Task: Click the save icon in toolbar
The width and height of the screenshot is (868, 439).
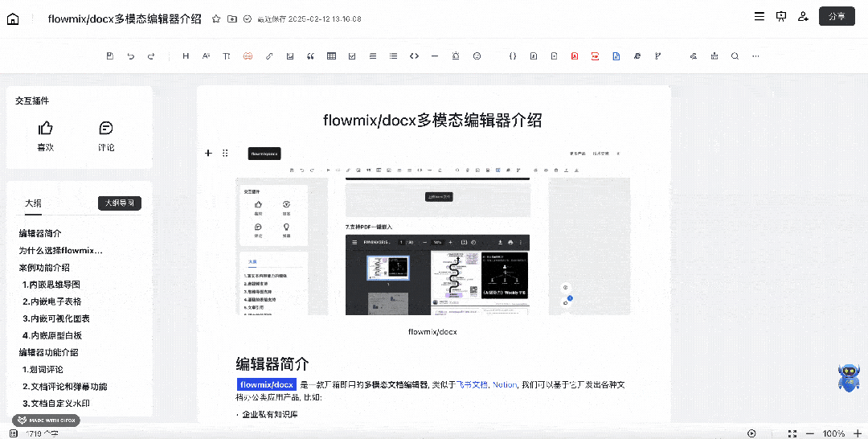Action: coord(110,56)
